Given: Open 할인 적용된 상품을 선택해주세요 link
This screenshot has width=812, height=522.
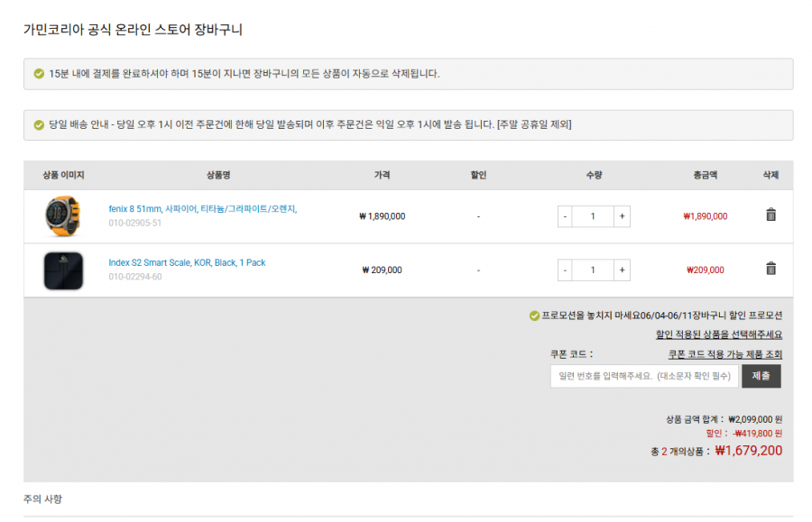Looking at the screenshot, I should click(719, 334).
